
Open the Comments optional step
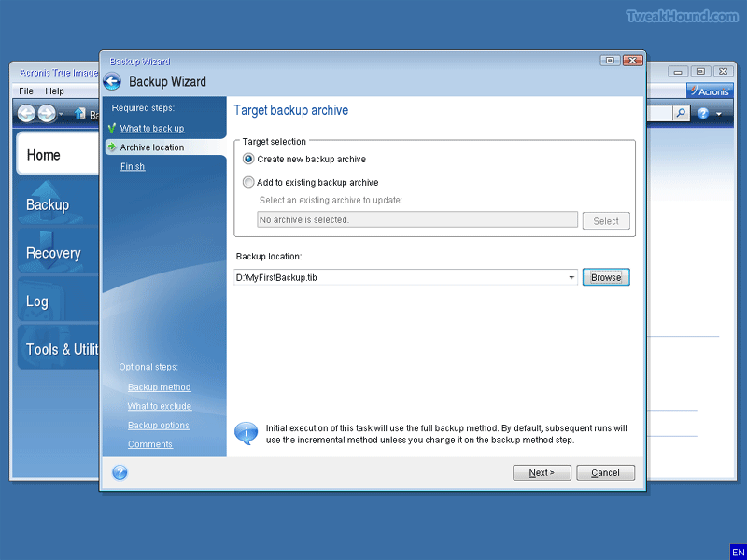coord(150,444)
